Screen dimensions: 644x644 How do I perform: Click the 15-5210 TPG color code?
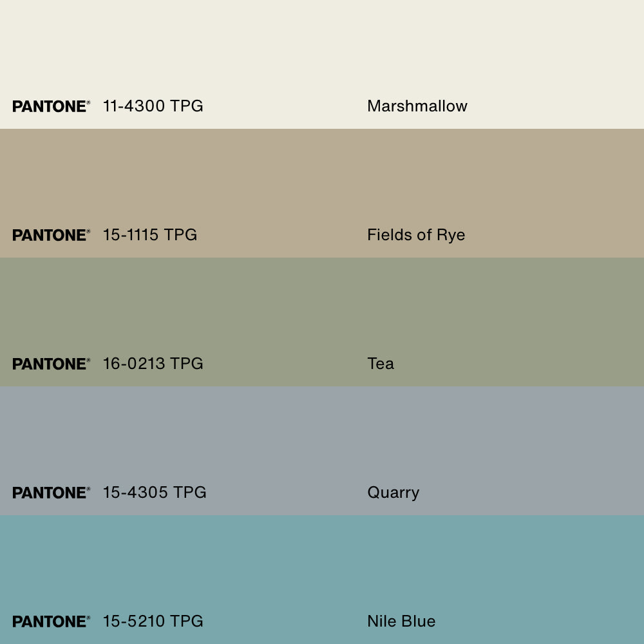click(x=153, y=621)
